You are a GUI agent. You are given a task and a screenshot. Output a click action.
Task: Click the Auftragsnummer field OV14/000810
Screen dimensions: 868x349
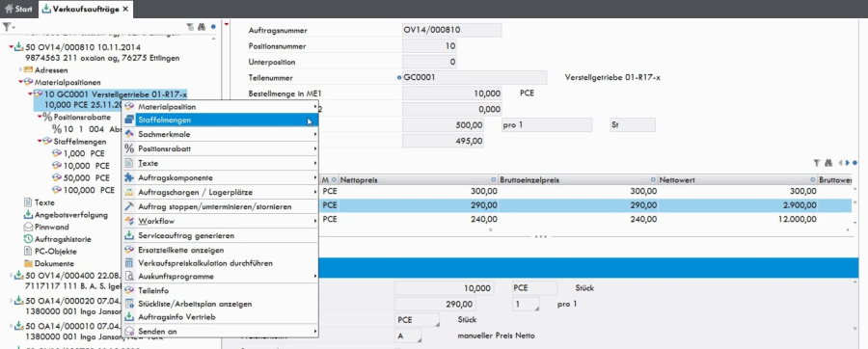(451, 31)
